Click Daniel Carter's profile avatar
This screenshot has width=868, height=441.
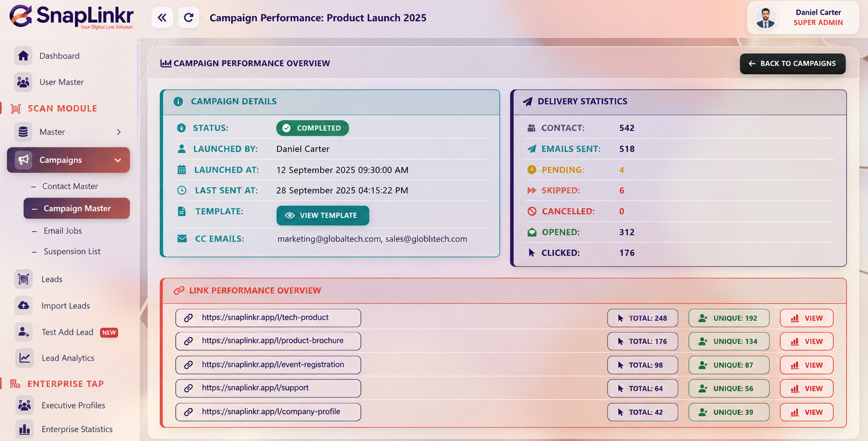click(x=765, y=18)
